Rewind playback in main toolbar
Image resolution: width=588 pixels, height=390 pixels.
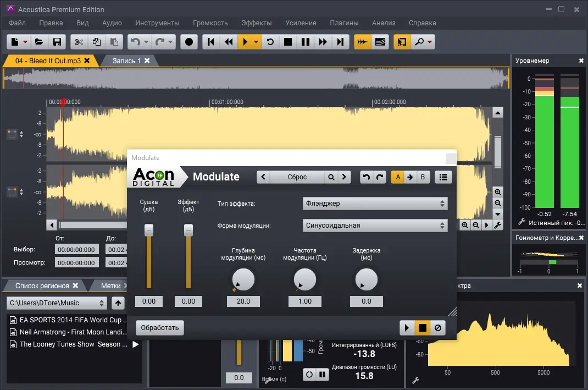229,42
